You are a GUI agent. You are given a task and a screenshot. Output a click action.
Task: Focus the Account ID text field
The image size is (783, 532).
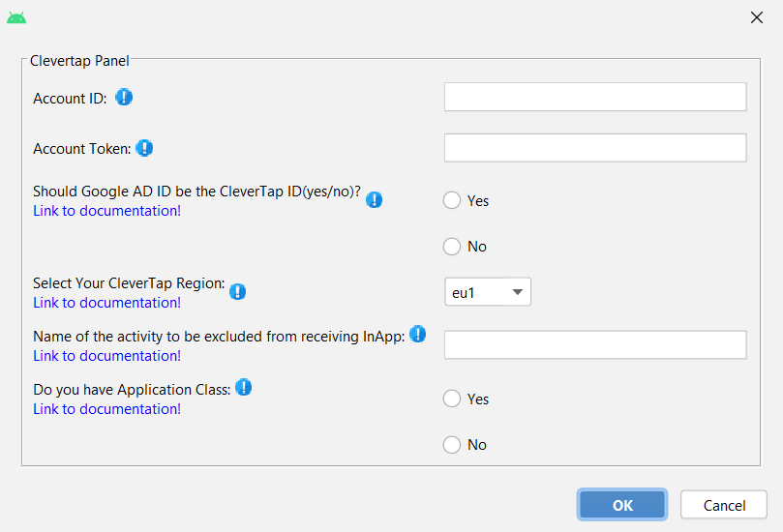pos(595,97)
